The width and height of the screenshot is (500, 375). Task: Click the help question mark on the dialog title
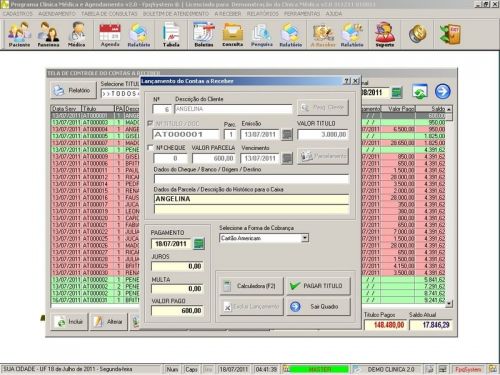(347, 81)
